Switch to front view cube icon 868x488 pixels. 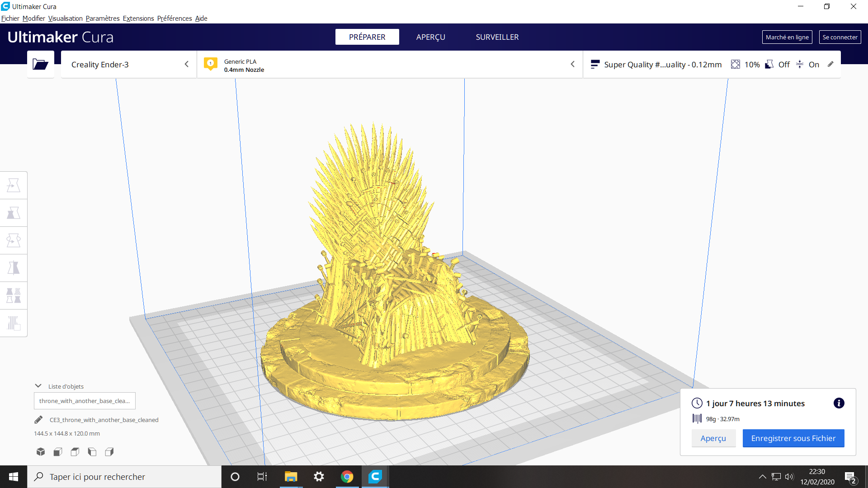[58, 452]
